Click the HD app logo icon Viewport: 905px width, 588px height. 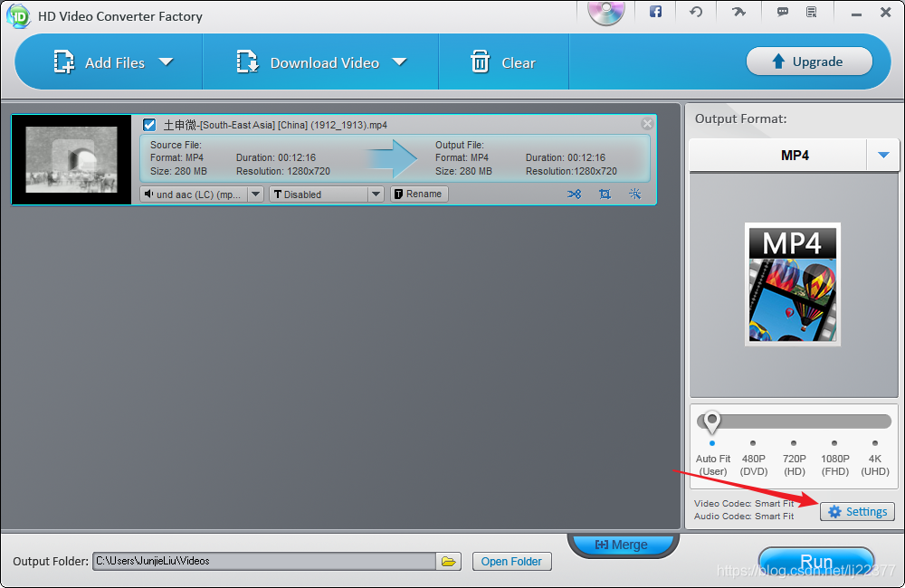click(18, 16)
